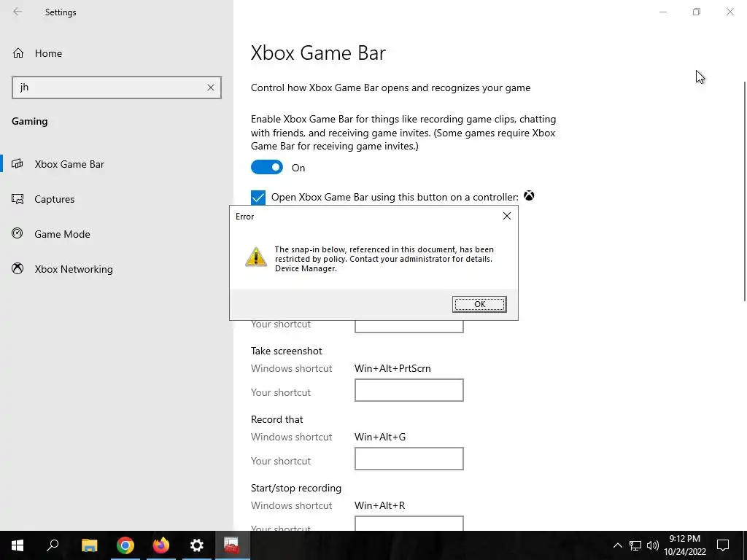Click the 'Win+Alt+G' shortcut text
The height and width of the screenshot is (560, 747).
380,437
